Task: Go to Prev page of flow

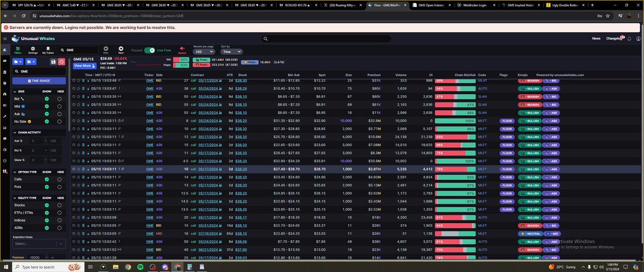Action: (x=106, y=49)
